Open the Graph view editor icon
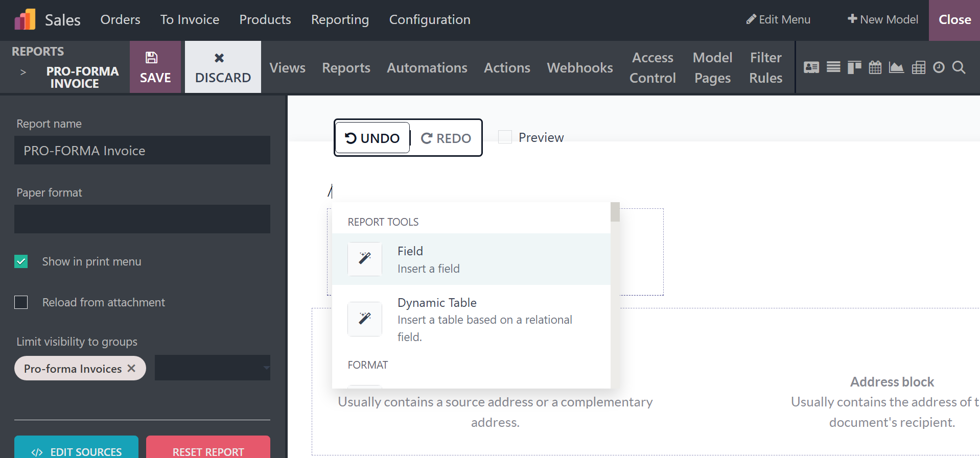 (896, 67)
